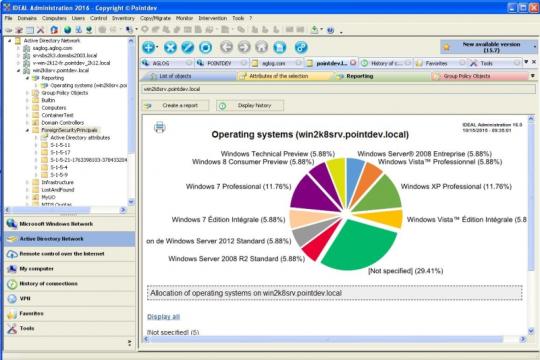This screenshot has width=540, height=360.
Task: Click the blue help icon at toolbar end
Action: pyautogui.click(x=331, y=30)
